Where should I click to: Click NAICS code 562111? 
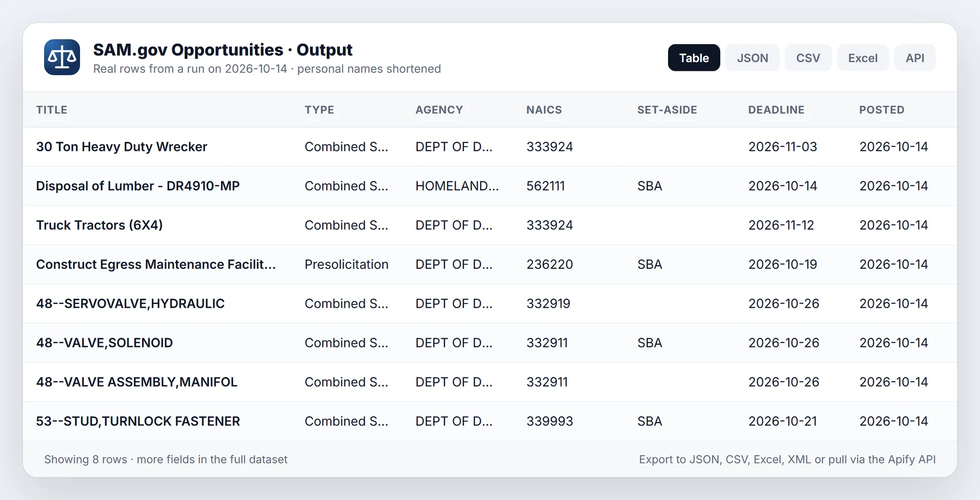tap(546, 186)
